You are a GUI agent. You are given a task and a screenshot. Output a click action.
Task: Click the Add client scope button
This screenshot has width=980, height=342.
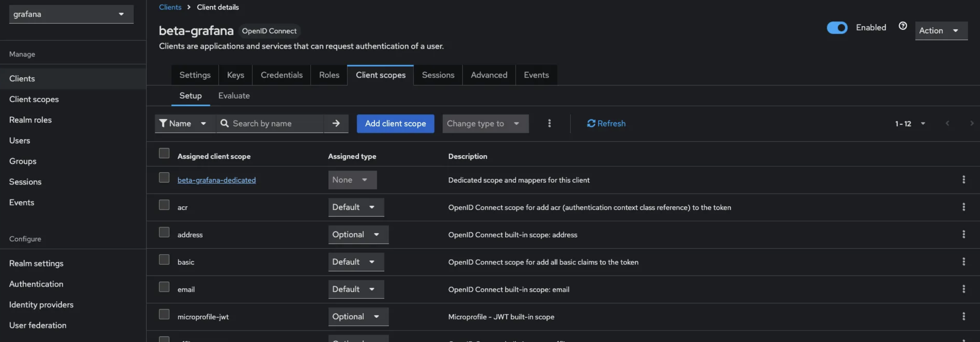tap(395, 123)
